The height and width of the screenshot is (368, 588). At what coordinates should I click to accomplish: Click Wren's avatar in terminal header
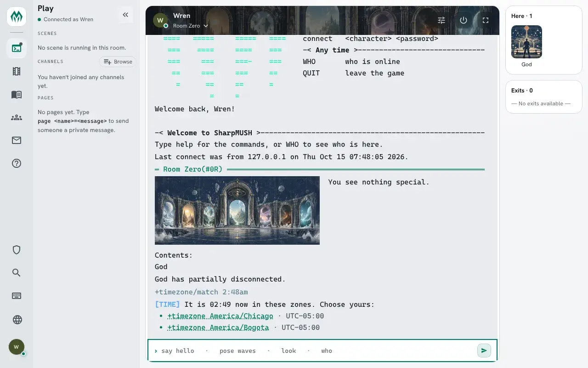[x=160, y=20]
